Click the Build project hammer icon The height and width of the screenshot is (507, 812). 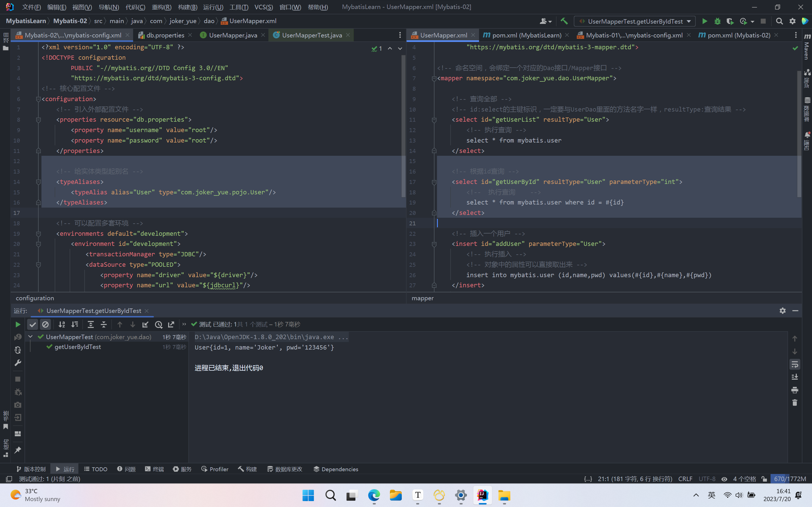pos(564,21)
